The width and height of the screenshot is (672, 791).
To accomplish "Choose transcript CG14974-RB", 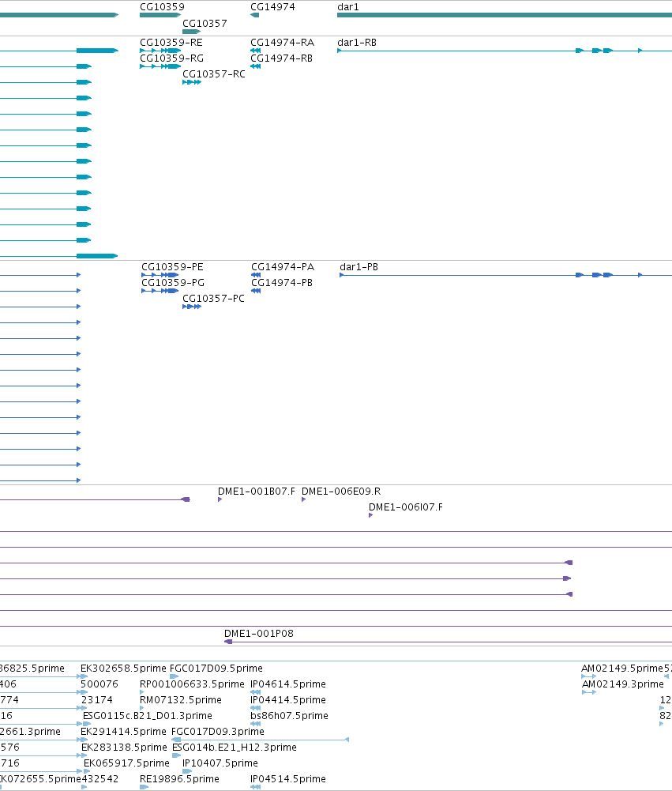I will 256,66.
